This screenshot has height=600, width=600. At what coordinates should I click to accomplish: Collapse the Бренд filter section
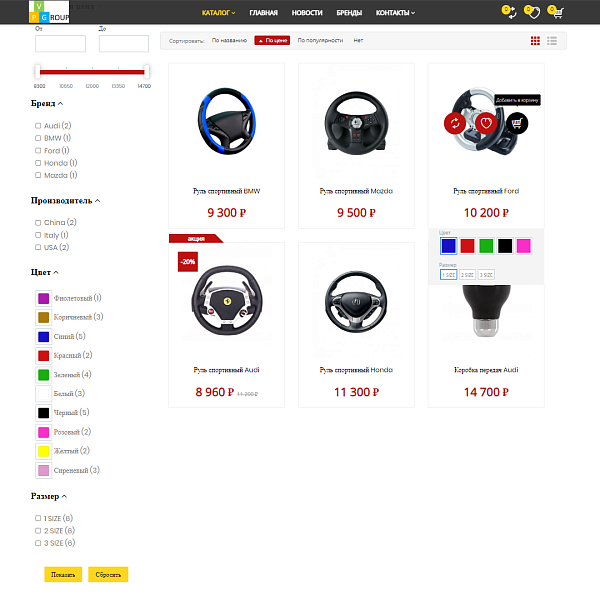point(47,103)
